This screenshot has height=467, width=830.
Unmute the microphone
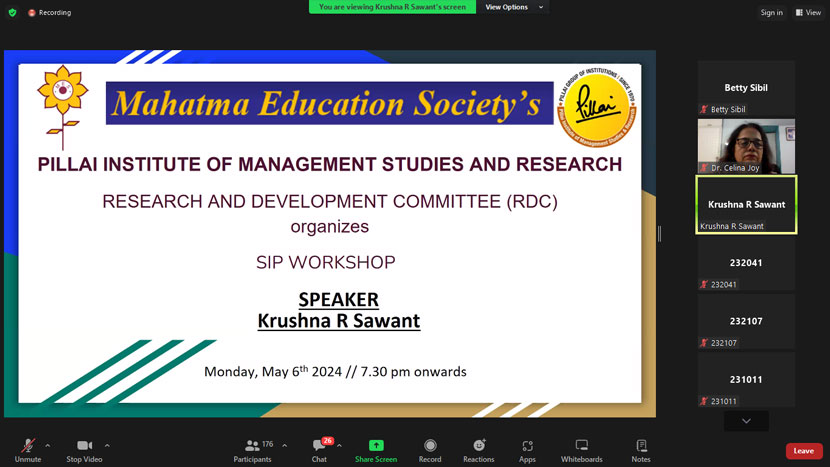[27, 449]
